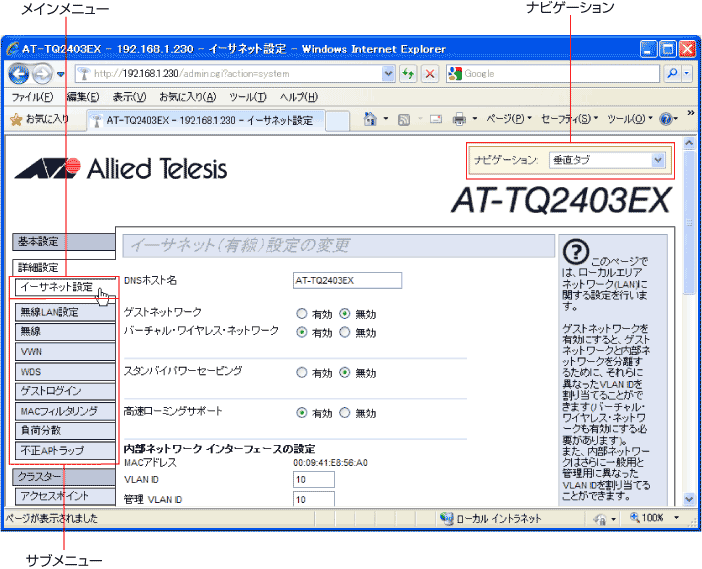Expand the command bar overflow chevron
The height and width of the screenshot is (569, 702).
point(690,113)
